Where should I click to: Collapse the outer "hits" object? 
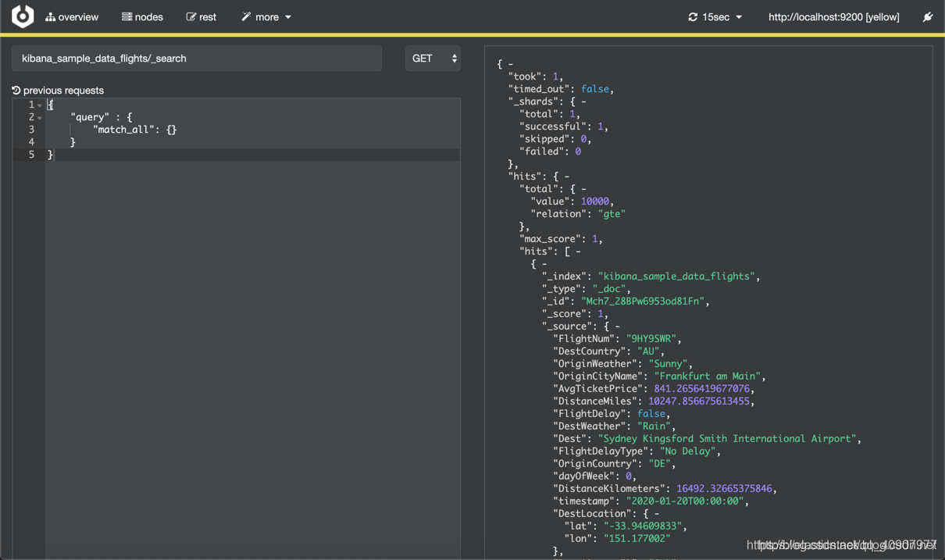pyautogui.click(x=566, y=177)
